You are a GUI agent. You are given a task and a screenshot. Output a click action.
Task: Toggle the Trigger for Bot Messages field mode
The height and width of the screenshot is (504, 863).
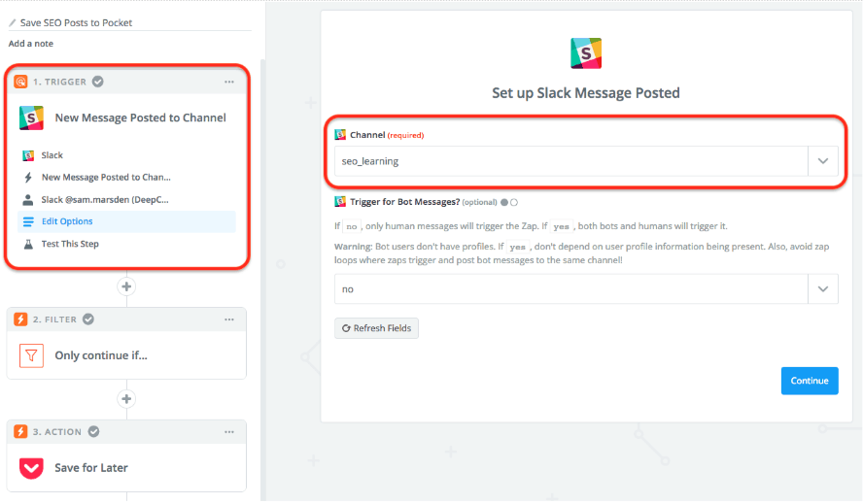(509, 202)
